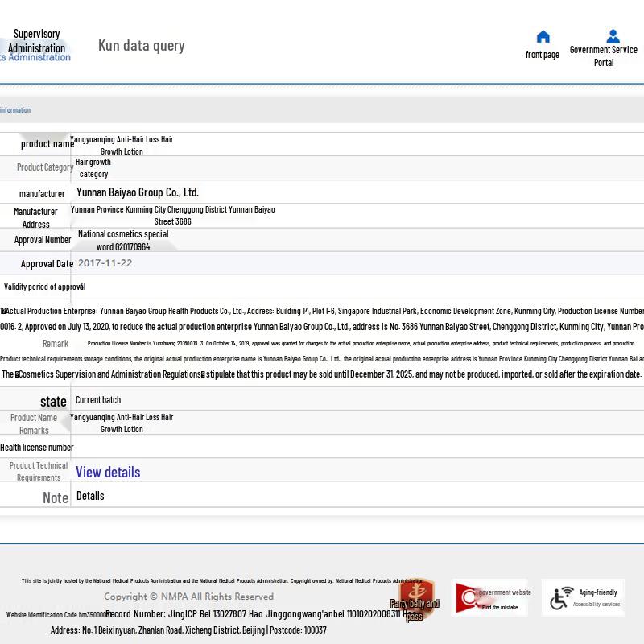Click the Details link in Note row

click(x=90, y=496)
